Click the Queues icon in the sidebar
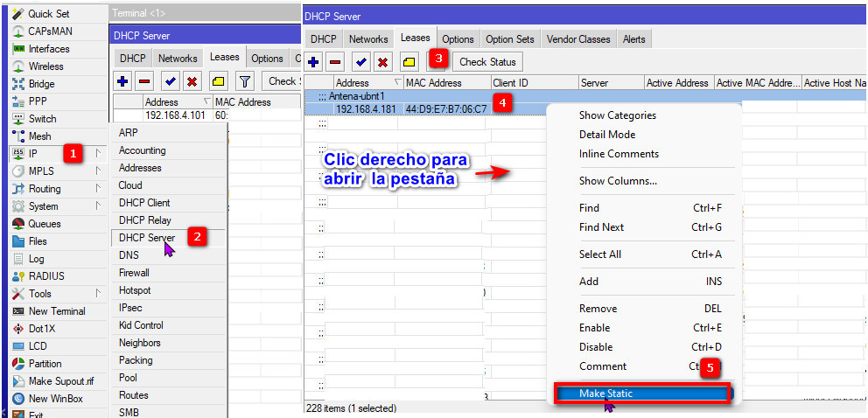868x418 pixels. pos(17,224)
